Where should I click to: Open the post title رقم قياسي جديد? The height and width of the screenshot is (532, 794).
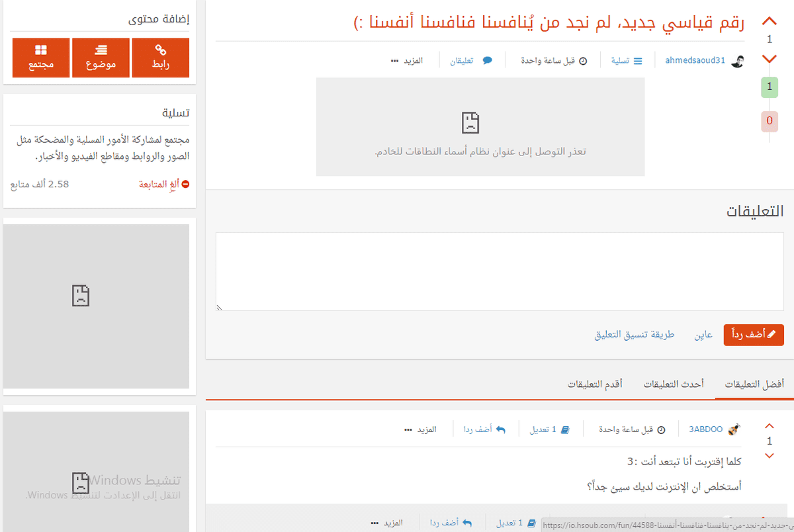click(549, 23)
